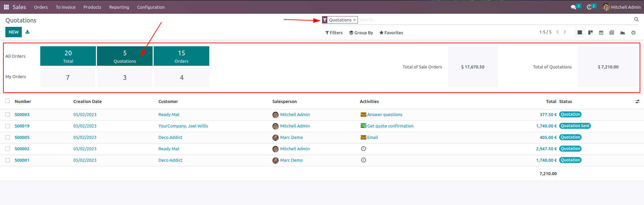Click customer YourCompany, Joel Willis
Image resolution: width=644 pixels, height=205 pixels.
click(183, 126)
